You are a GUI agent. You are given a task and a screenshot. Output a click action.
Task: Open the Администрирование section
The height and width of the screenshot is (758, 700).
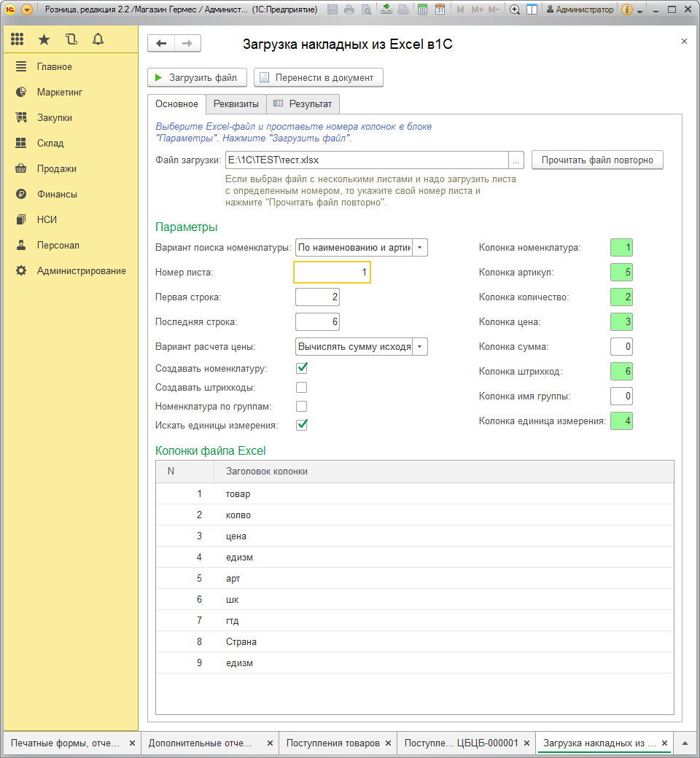70,270
